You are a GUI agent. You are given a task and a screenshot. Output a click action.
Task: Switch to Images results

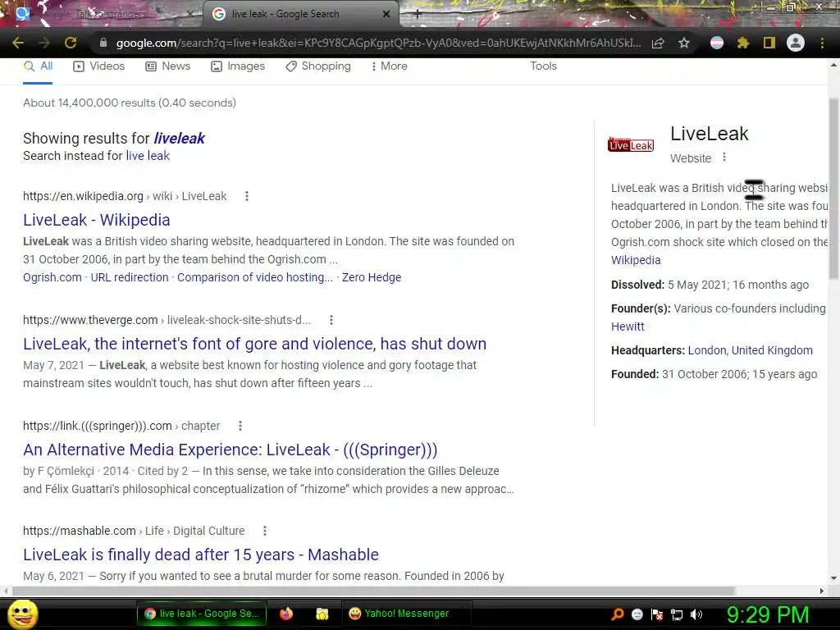click(x=238, y=66)
